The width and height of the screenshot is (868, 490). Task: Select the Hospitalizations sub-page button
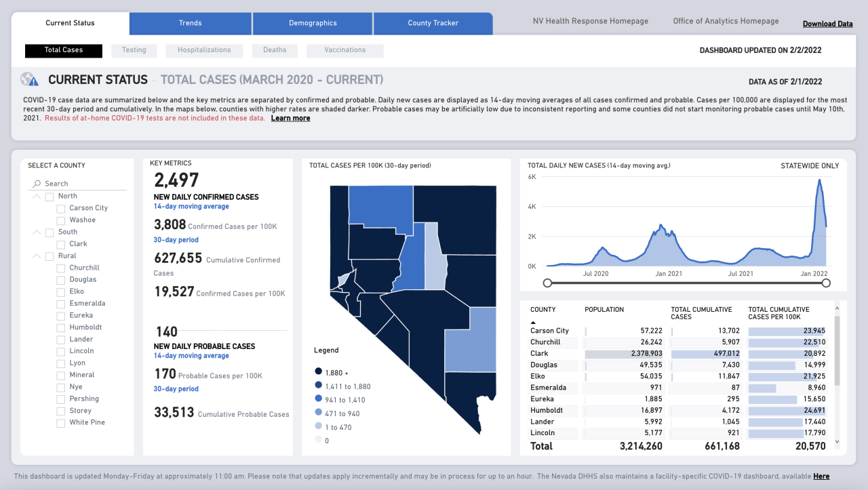(x=204, y=50)
